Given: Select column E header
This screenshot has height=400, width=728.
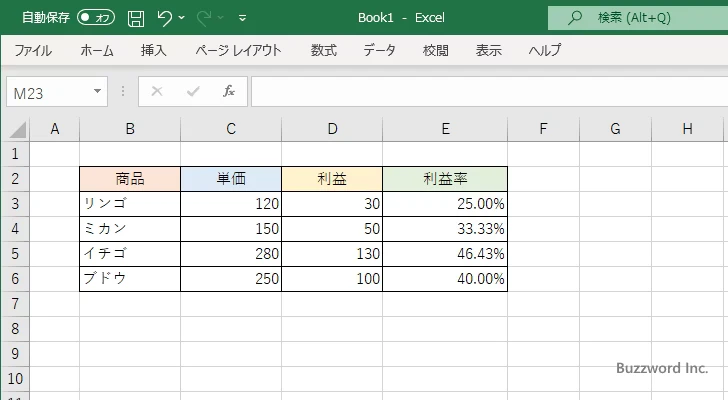Looking at the screenshot, I should tap(445, 129).
